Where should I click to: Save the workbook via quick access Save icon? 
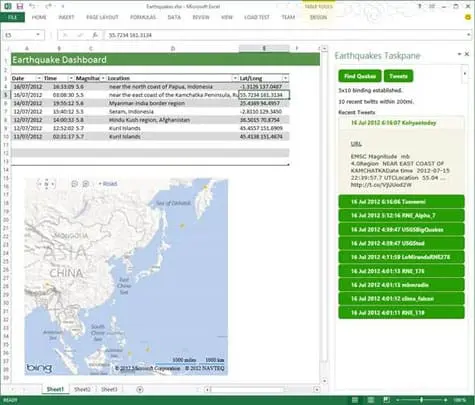(x=20, y=6)
